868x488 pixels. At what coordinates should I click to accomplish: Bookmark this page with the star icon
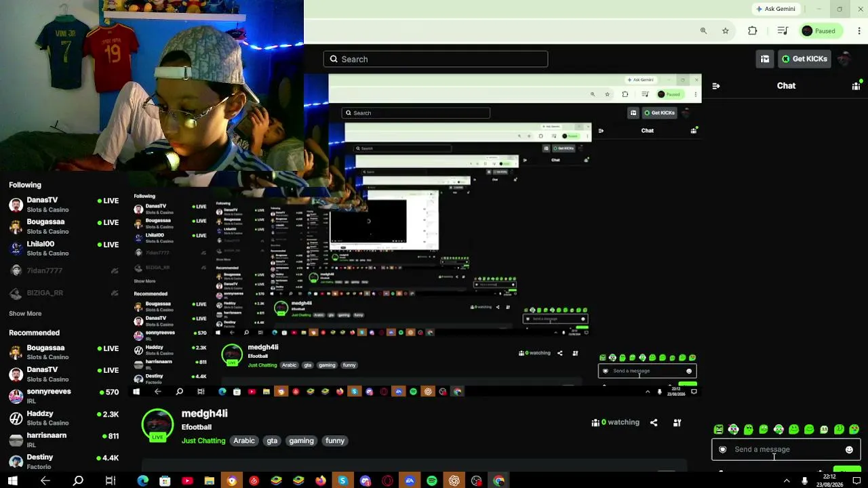click(x=726, y=30)
